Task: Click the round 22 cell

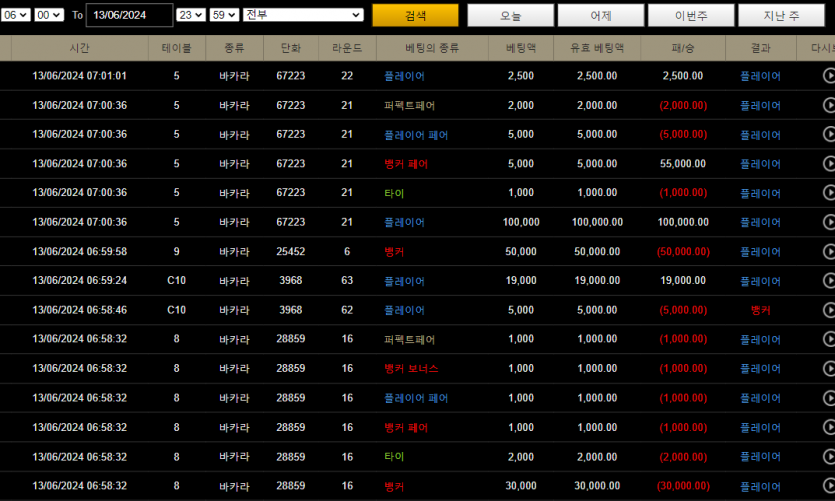Action: point(347,76)
